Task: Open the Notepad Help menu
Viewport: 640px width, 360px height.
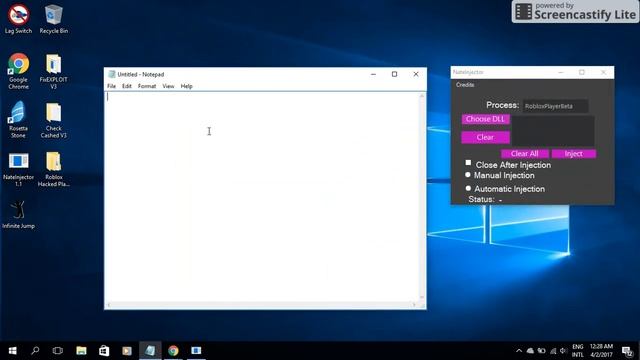Action: click(x=187, y=86)
